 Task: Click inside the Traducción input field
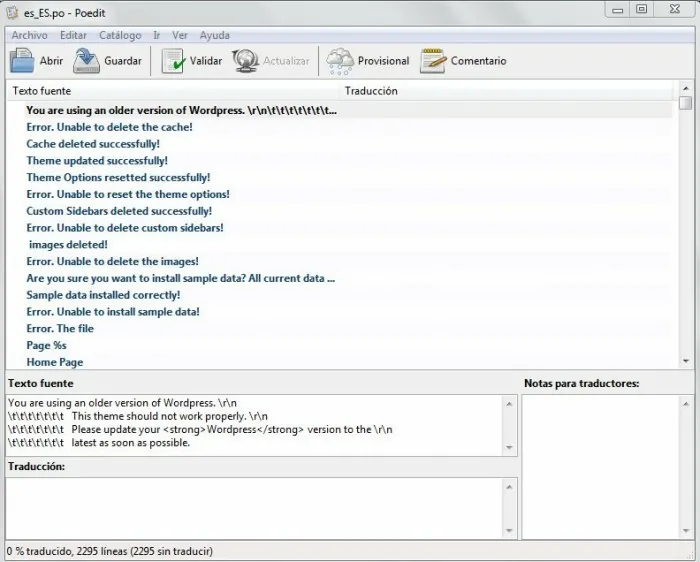[254, 508]
